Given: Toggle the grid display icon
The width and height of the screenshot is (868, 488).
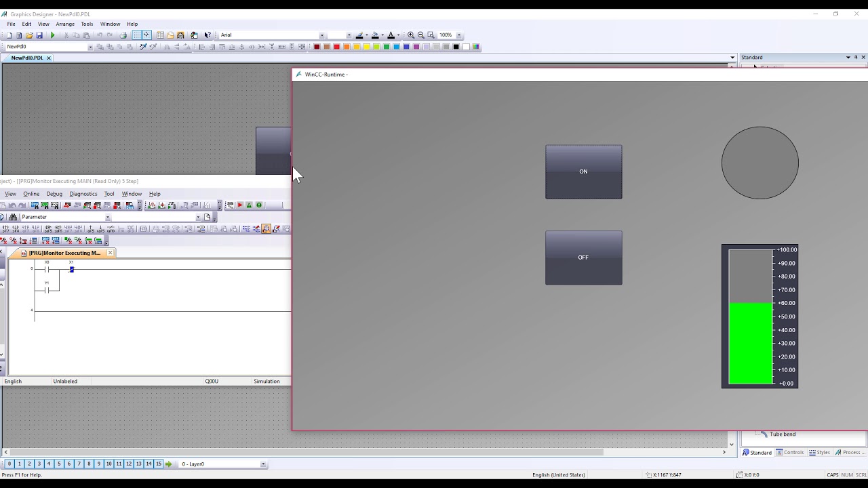Looking at the screenshot, I should (136, 35).
